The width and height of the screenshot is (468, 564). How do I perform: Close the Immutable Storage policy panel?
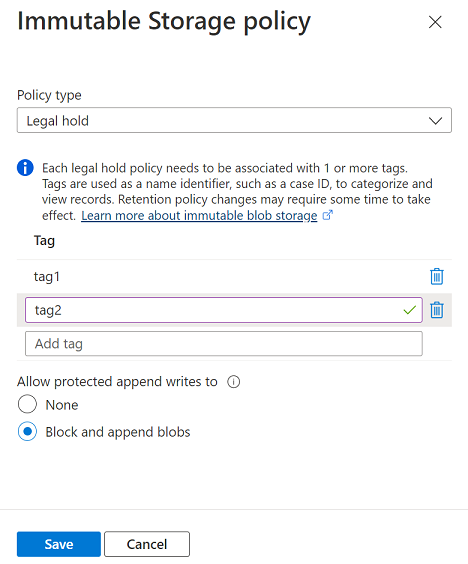435,22
